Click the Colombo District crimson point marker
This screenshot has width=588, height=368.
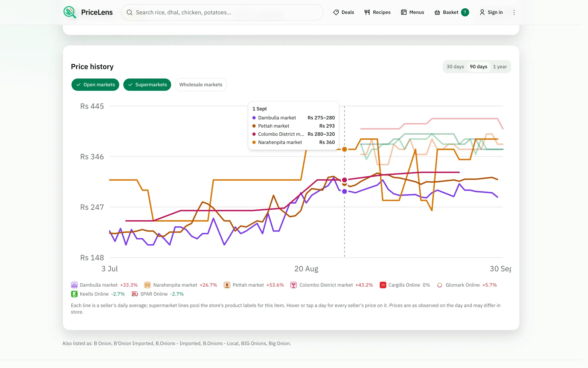click(345, 180)
